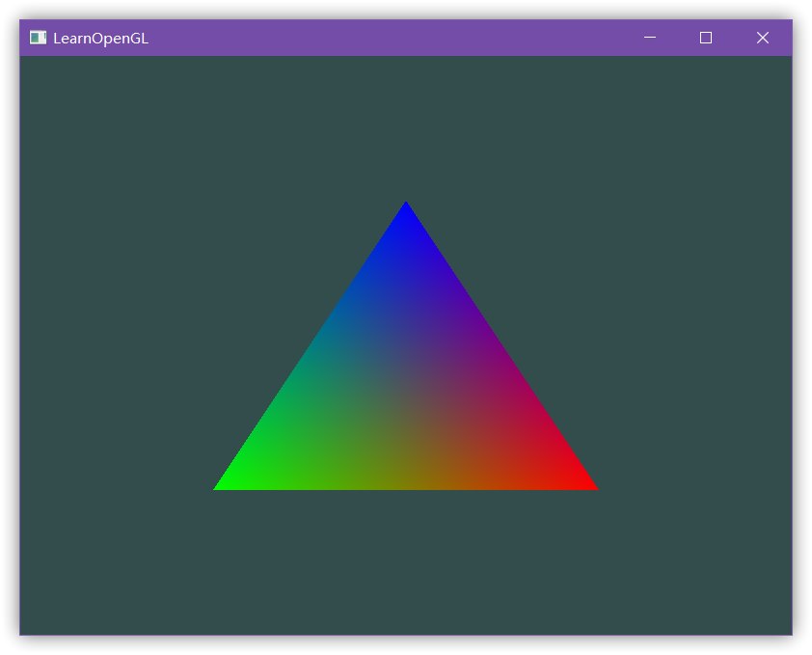Click the bottom-left corner of the render canvas

pos(23,631)
